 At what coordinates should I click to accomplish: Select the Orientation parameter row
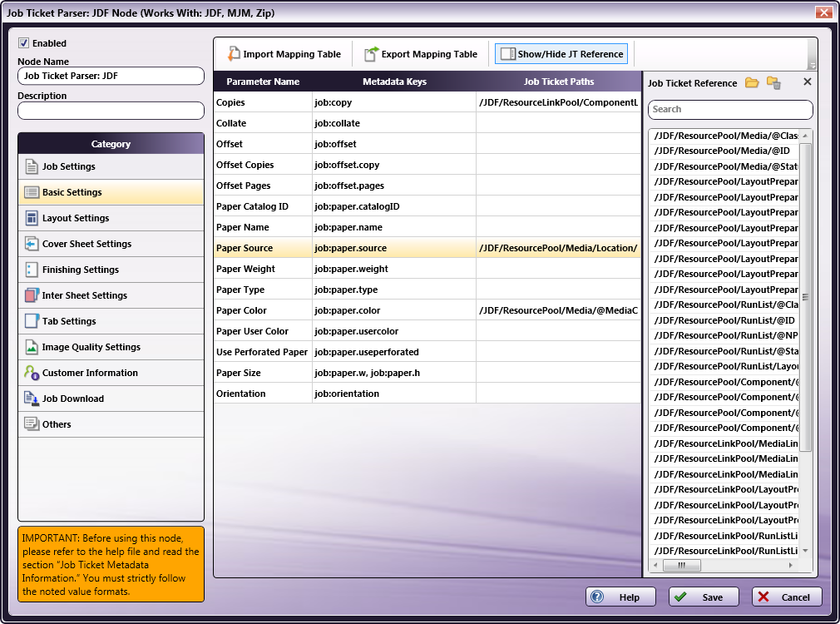click(427, 394)
